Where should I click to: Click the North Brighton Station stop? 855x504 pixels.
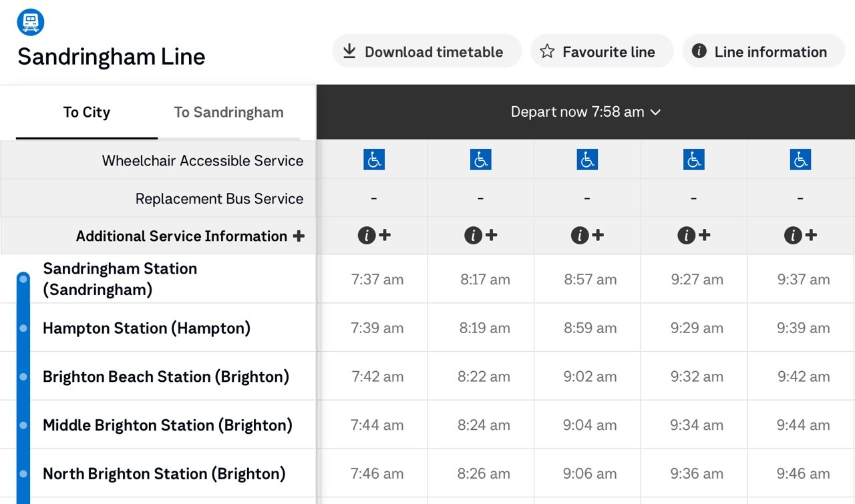pyautogui.click(x=164, y=474)
